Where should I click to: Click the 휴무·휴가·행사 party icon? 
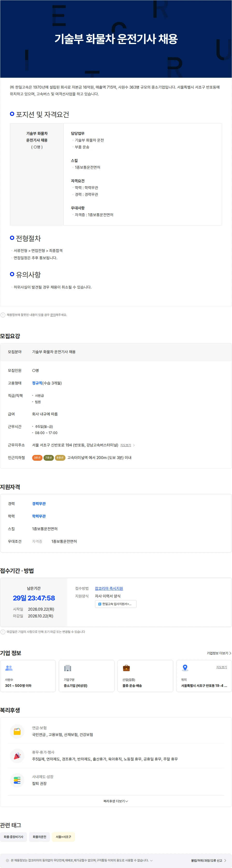pos(17,756)
